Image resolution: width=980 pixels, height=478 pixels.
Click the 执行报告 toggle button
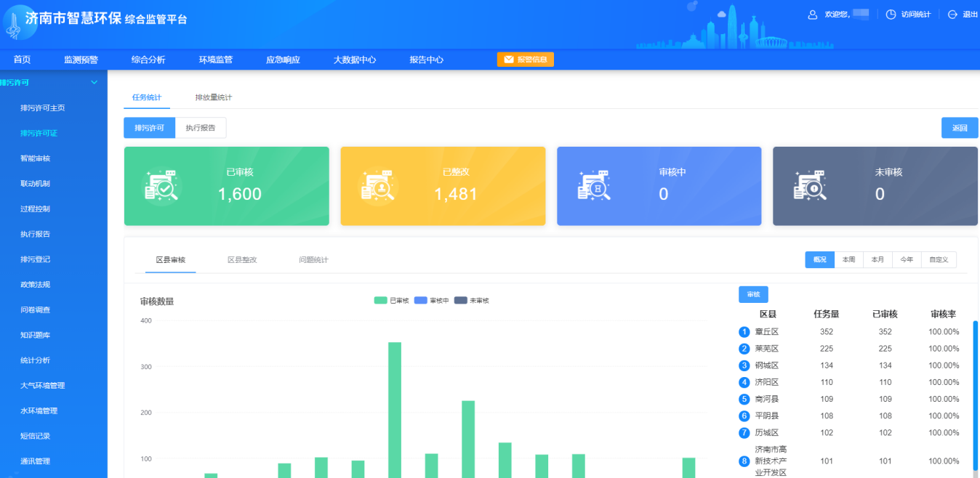[200, 128]
